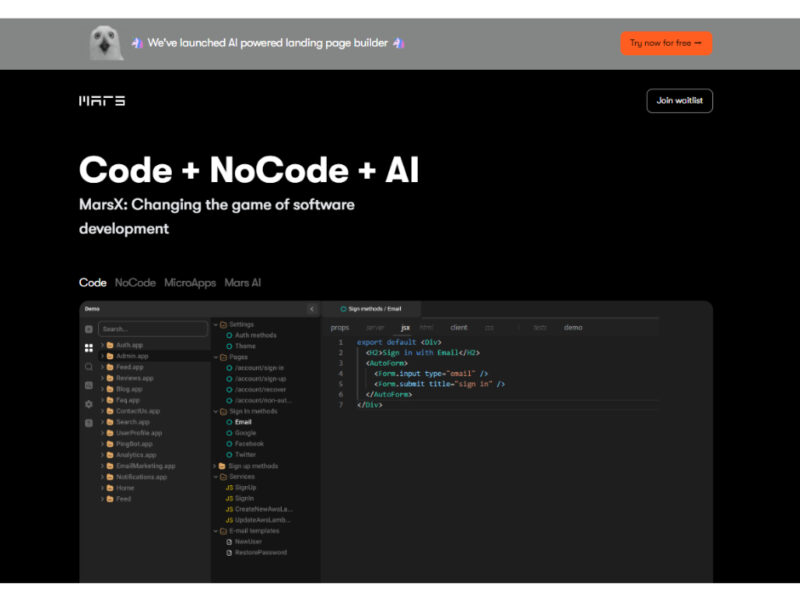Click the MARS logo

(102, 101)
